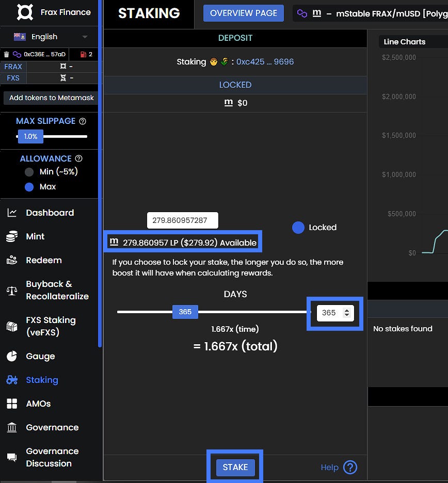Click the 279.860957 LP Available balance
Viewport: 448px width, 483px height.
(183, 243)
